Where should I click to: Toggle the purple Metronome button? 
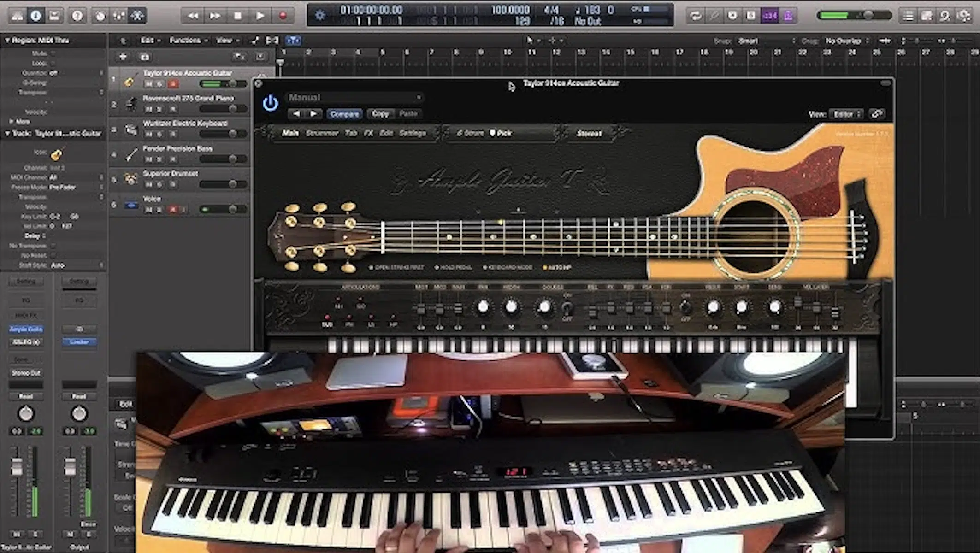tap(788, 16)
